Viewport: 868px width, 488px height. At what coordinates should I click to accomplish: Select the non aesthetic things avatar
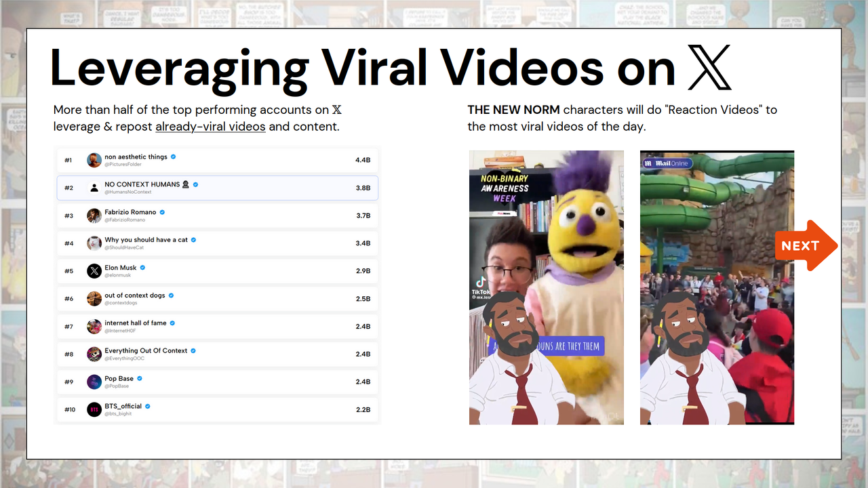coord(94,160)
